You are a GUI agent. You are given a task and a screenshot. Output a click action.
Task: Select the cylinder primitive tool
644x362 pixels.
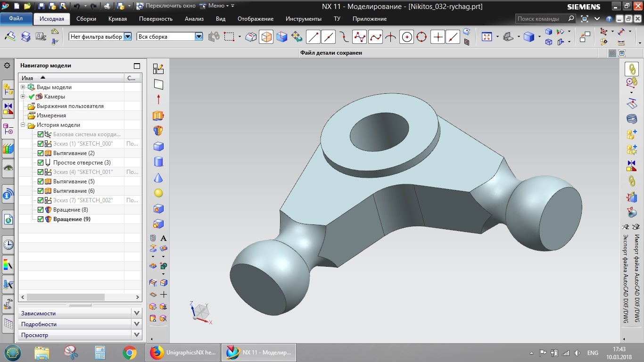[x=158, y=162]
